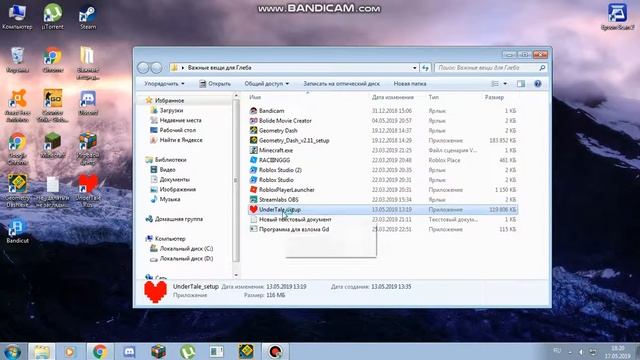The width and height of the screenshot is (640, 360).
Task: Refresh the folder via address bar button
Action: (425, 68)
